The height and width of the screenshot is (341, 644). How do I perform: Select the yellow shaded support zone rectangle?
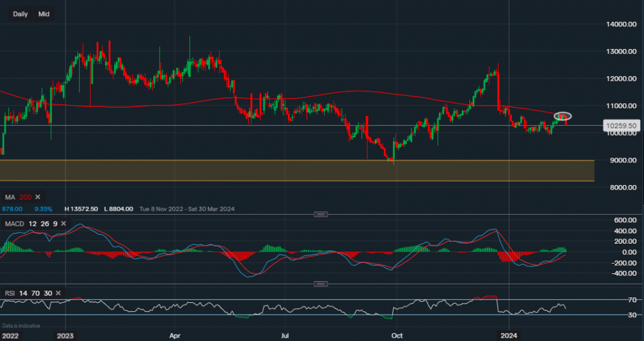pos(296,170)
